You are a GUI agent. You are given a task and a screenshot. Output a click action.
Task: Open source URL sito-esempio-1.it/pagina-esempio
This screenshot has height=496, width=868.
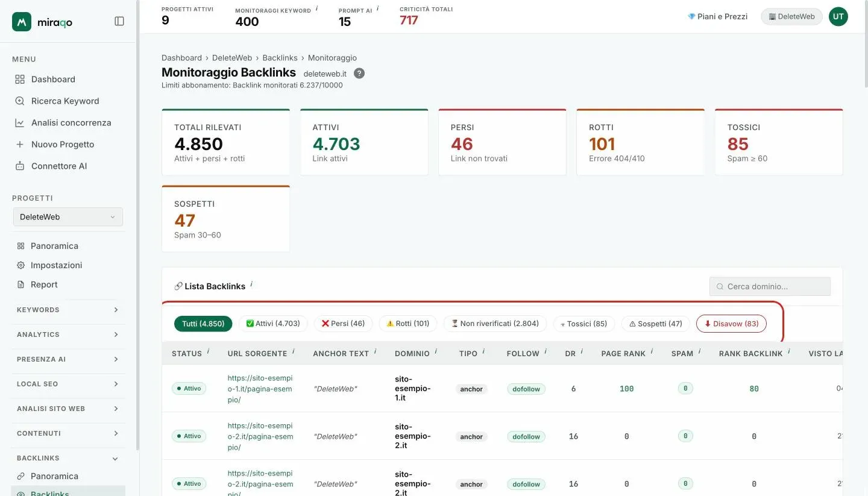(x=260, y=389)
